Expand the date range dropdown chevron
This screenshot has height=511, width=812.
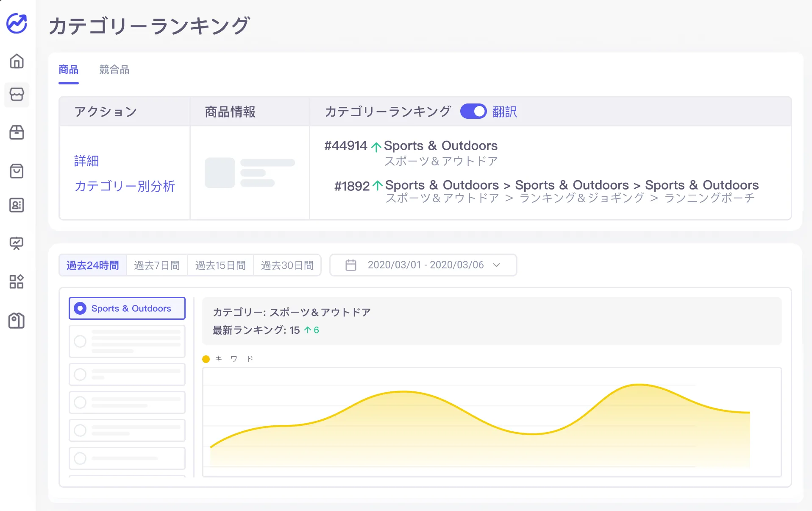click(x=497, y=265)
